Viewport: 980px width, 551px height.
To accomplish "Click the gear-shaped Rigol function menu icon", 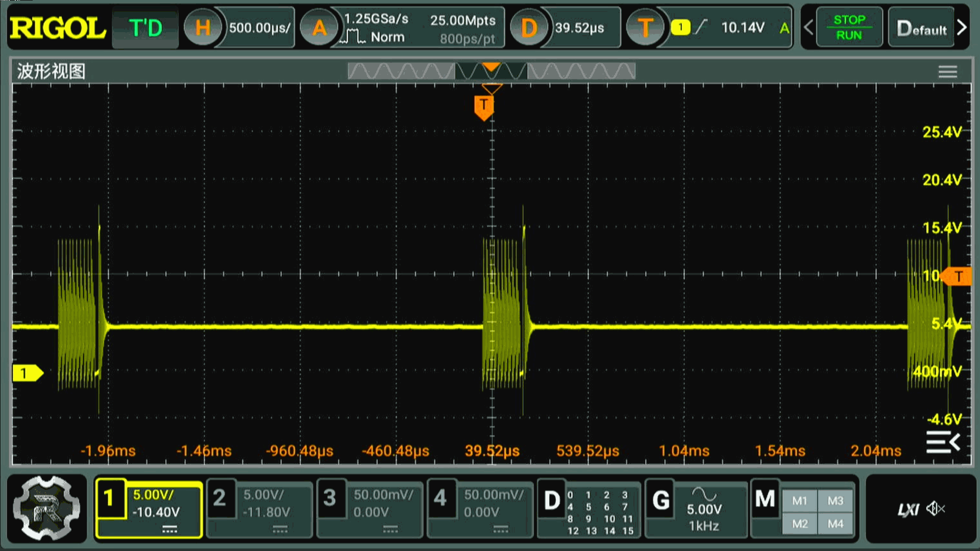I will tap(46, 508).
